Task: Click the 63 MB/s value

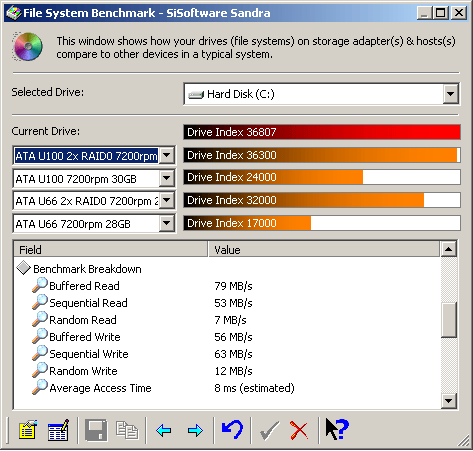Action: click(233, 354)
